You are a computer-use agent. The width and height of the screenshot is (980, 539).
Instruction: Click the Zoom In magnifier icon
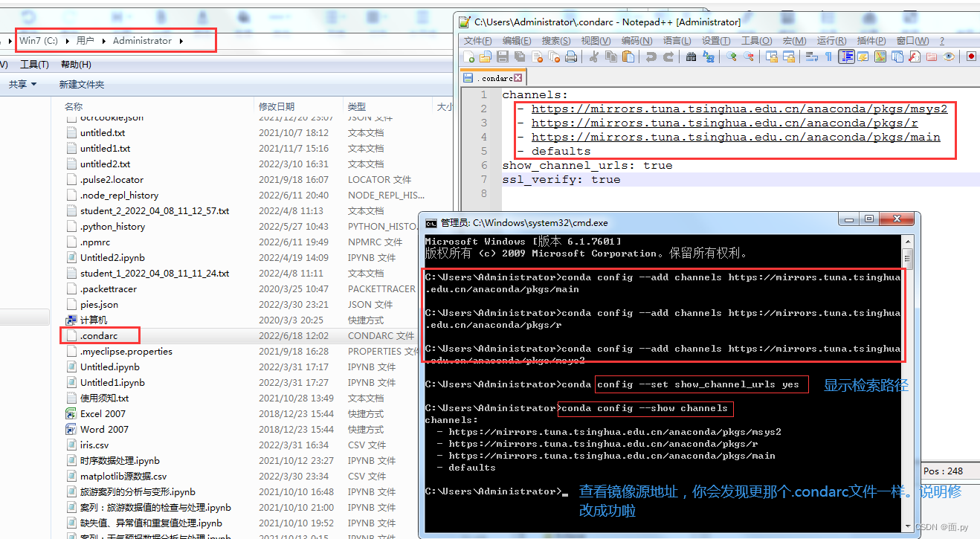[732, 57]
